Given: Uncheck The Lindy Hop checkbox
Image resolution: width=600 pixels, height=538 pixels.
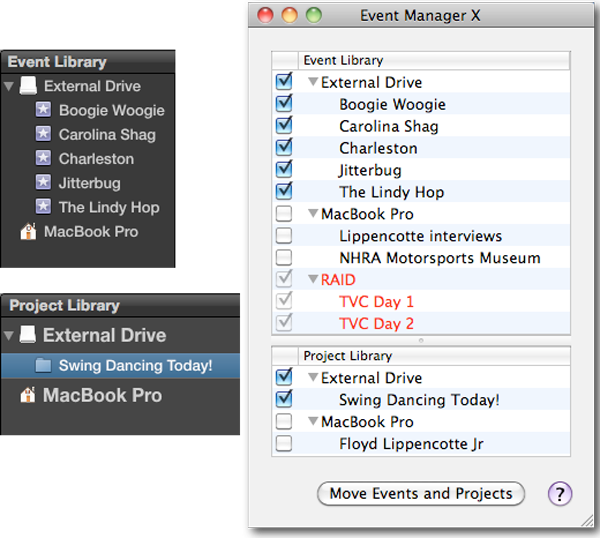Looking at the screenshot, I should pos(284,191).
